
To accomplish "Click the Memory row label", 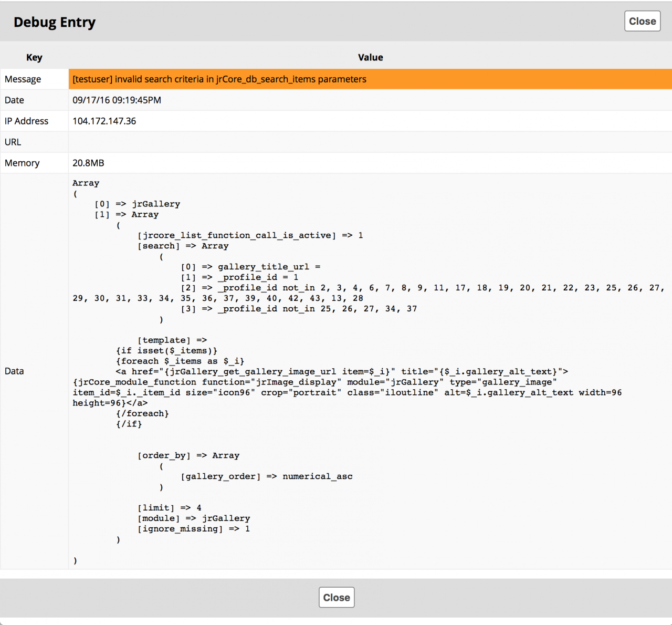I will (22, 163).
